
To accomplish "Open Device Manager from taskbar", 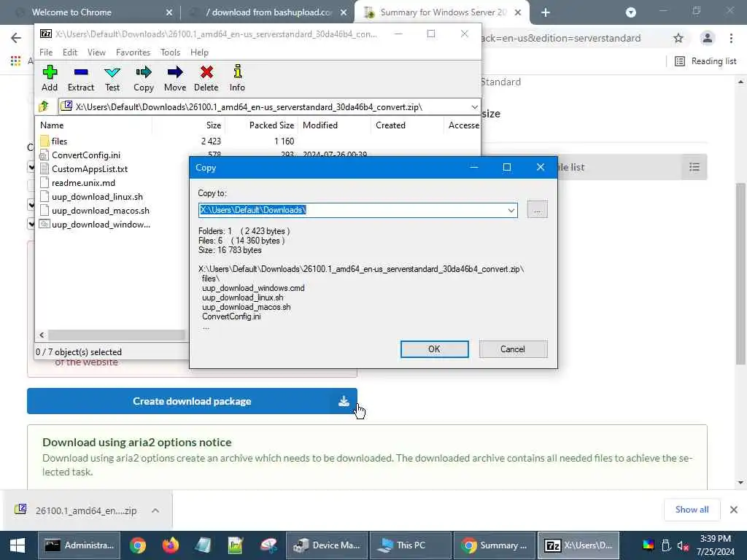I will 327,545.
